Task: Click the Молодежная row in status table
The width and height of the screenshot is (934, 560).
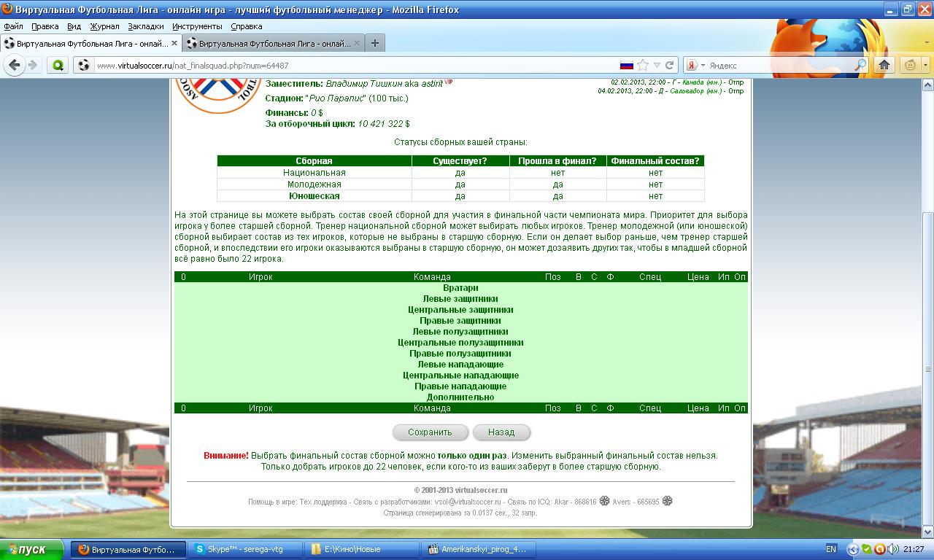Action: (x=460, y=184)
